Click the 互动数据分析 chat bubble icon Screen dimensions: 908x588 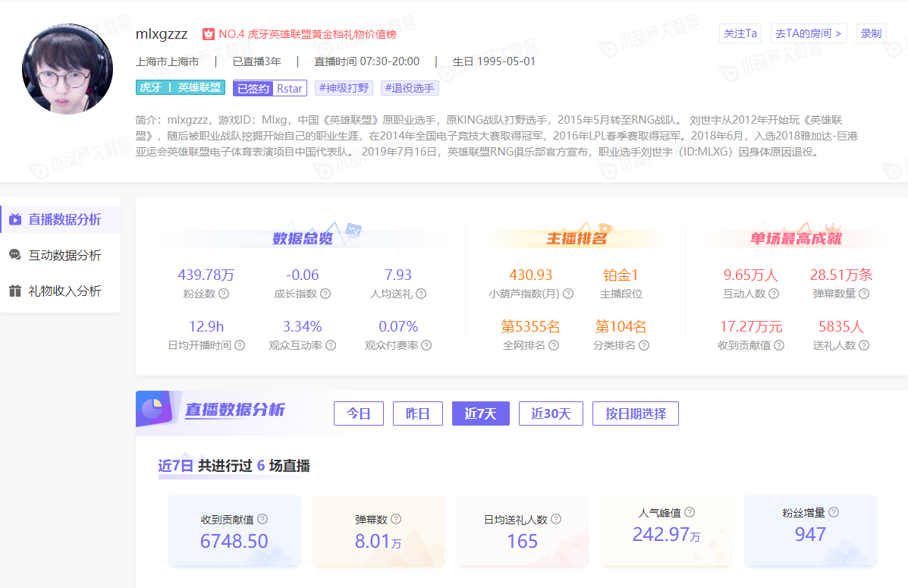(x=15, y=255)
